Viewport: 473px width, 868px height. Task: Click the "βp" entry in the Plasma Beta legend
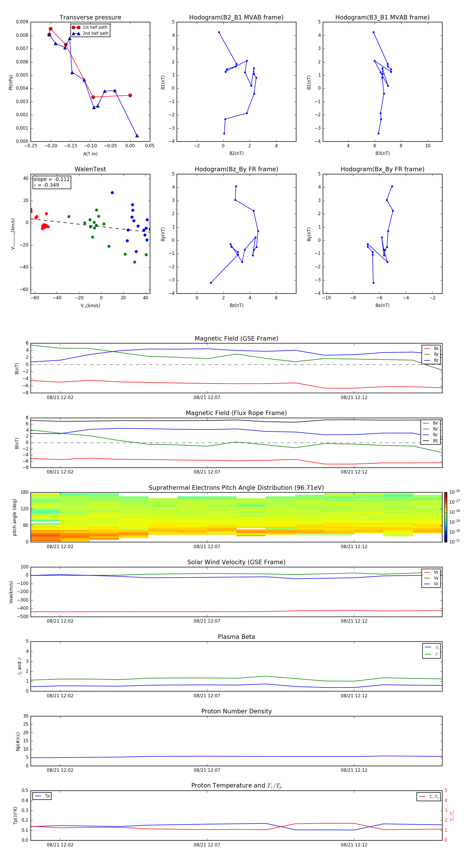tap(432, 647)
